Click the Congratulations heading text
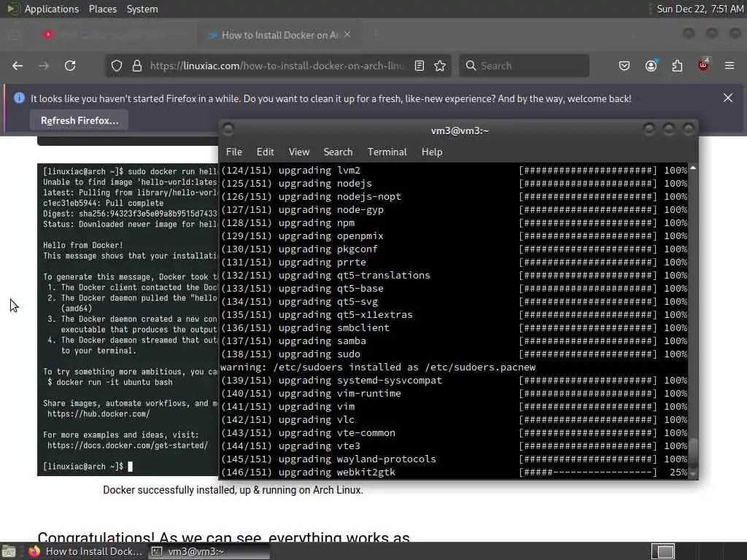Image resolution: width=747 pixels, height=560 pixels. tap(223, 537)
